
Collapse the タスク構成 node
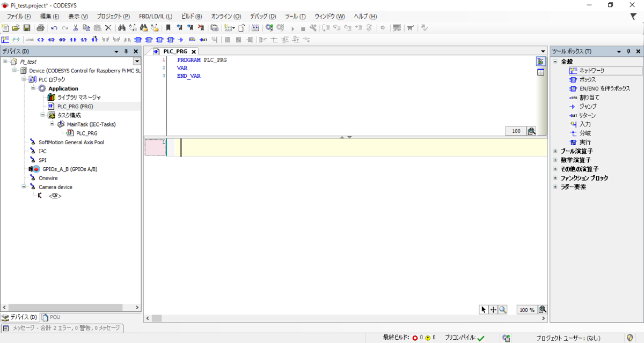(42, 115)
